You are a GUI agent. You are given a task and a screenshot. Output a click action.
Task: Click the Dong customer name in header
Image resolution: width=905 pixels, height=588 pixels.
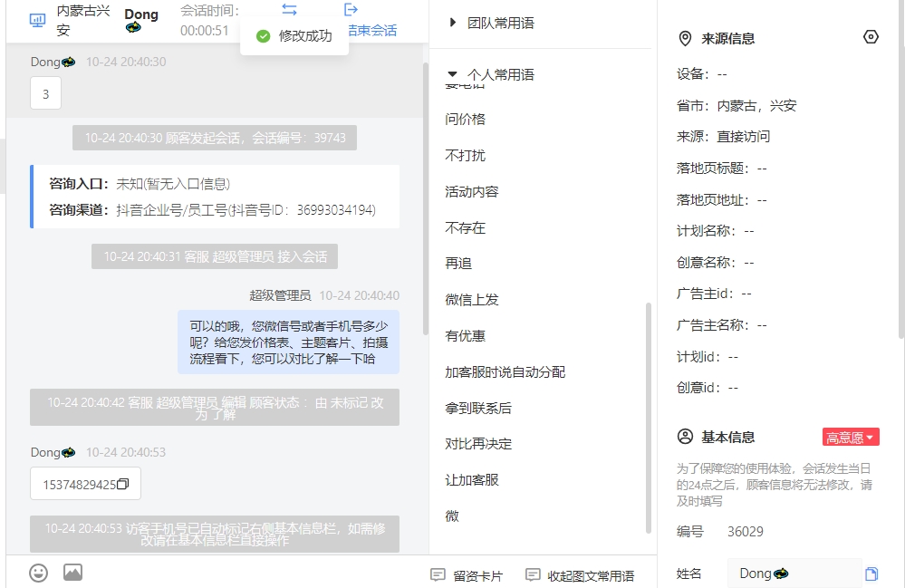click(141, 14)
